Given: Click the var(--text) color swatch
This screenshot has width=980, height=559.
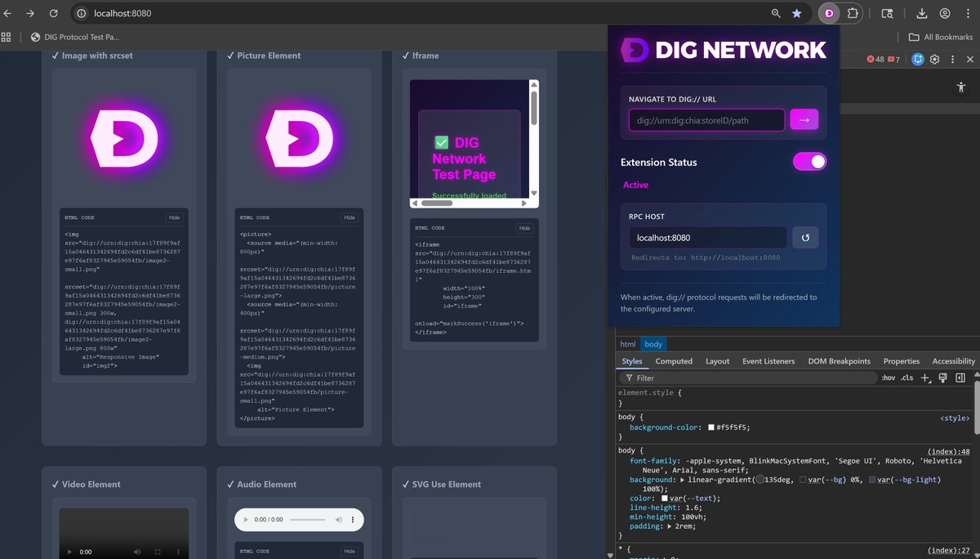Looking at the screenshot, I should pos(664,498).
